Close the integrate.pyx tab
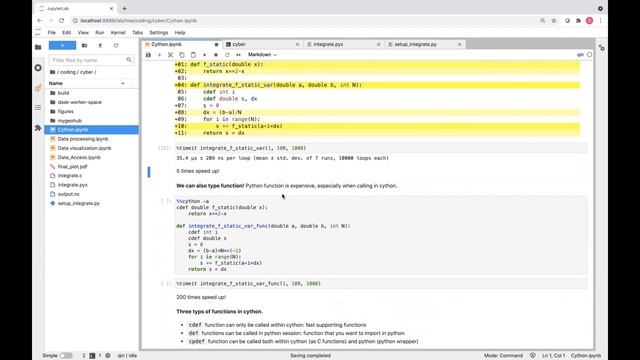The height and width of the screenshot is (360, 640). tap(378, 44)
